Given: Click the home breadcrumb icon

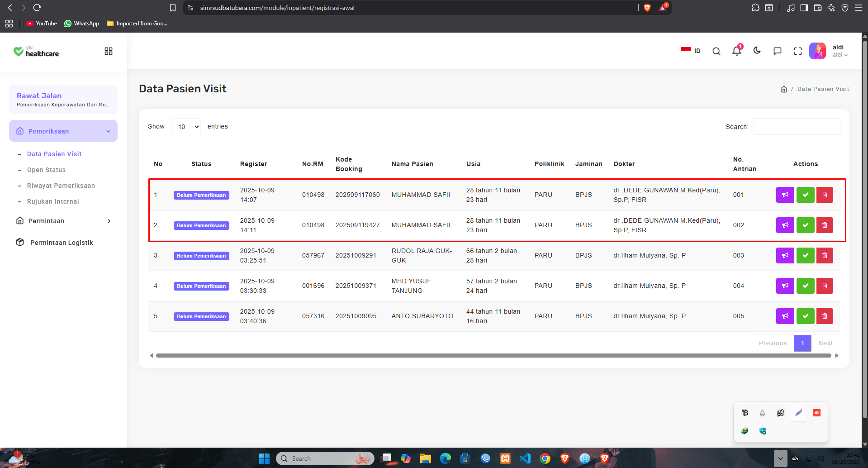Looking at the screenshot, I should (784, 89).
